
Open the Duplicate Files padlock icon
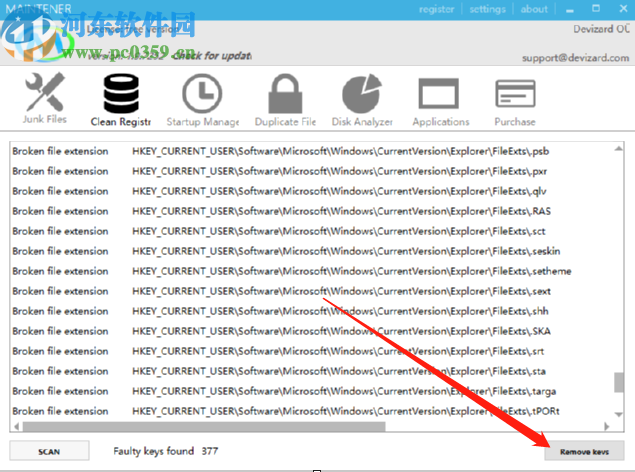(x=285, y=93)
